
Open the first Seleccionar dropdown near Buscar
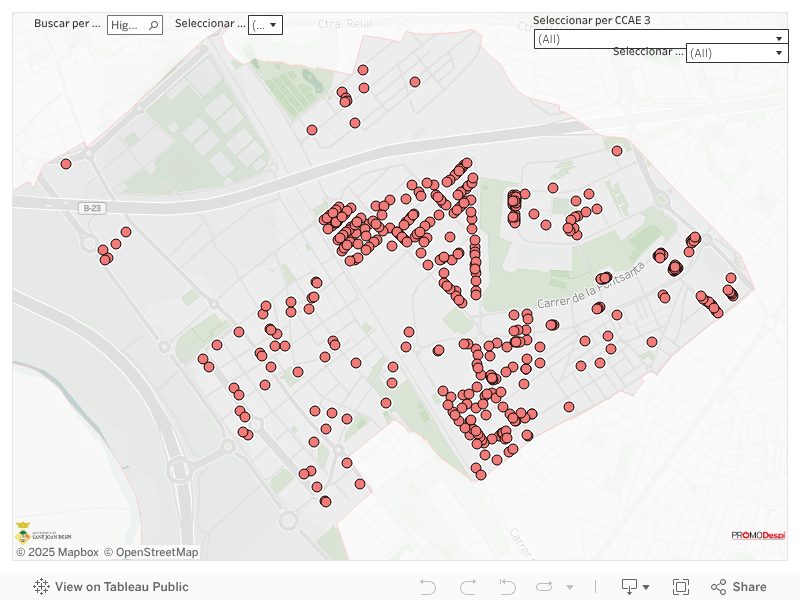pyautogui.click(x=265, y=25)
